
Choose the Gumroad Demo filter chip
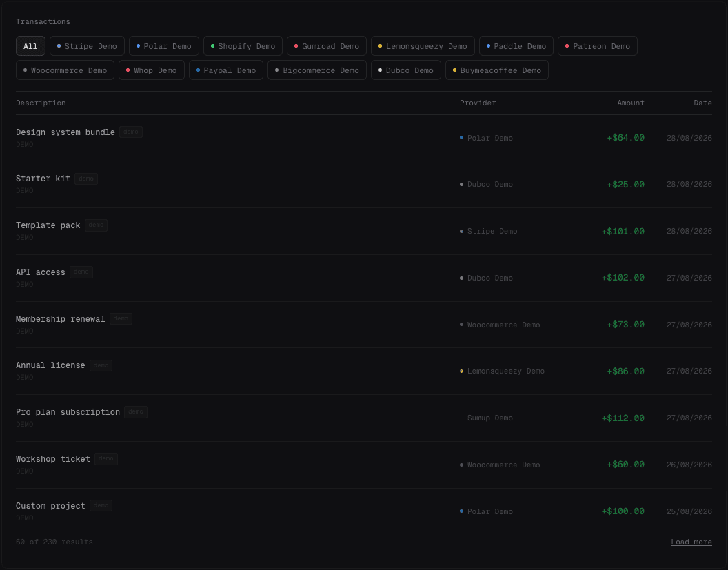click(x=327, y=46)
